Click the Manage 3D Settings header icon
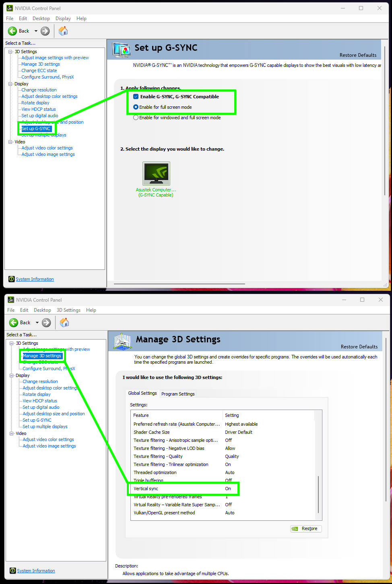This screenshot has width=392, height=584. point(122,341)
